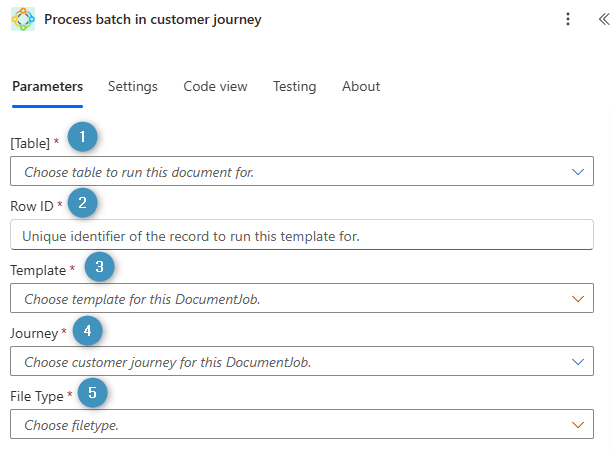The height and width of the screenshot is (453, 611).
Task: Click into the Row ID input field
Action: click(300, 236)
